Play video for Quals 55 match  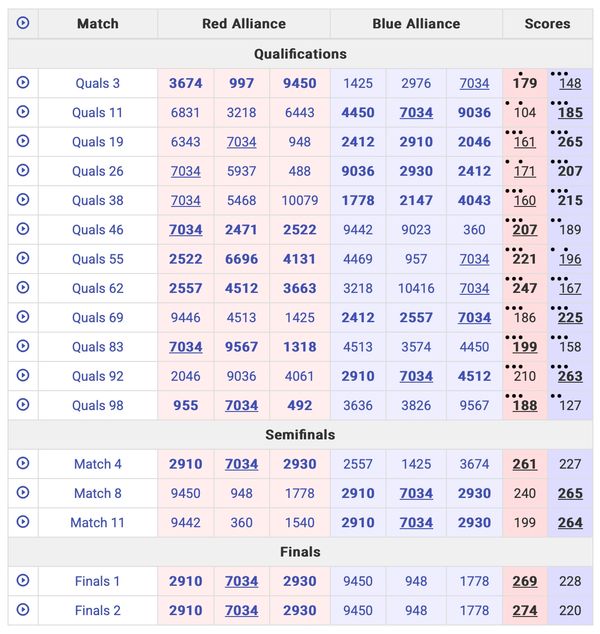[x=23, y=259]
